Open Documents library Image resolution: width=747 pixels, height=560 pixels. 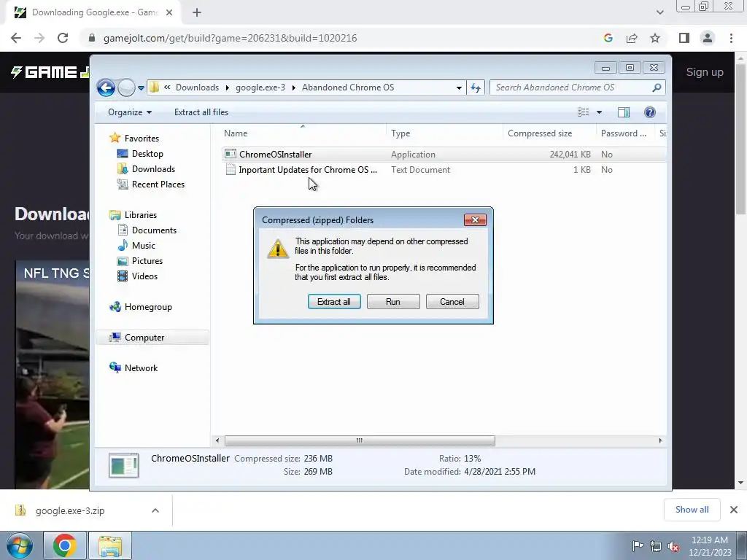tap(154, 230)
